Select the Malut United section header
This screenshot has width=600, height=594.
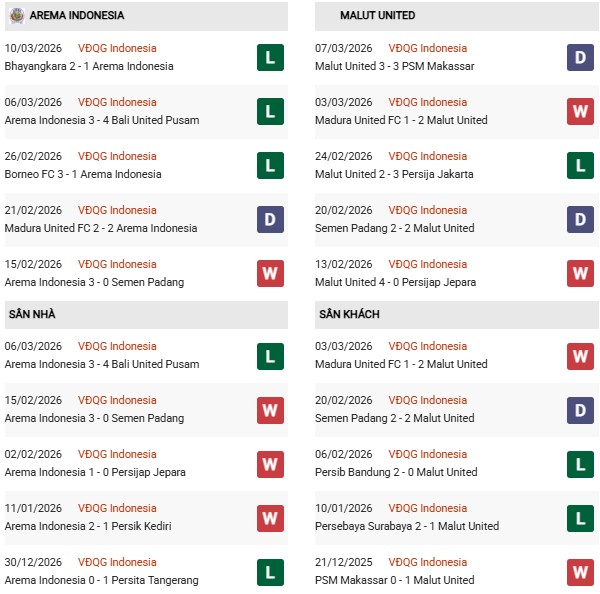tap(377, 16)
